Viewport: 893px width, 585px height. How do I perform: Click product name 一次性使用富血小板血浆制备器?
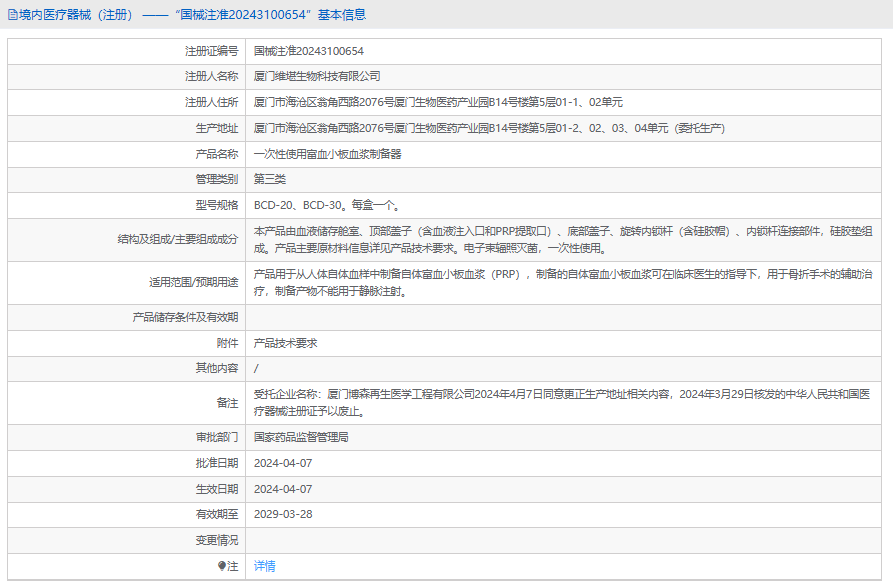coord(327,154)
